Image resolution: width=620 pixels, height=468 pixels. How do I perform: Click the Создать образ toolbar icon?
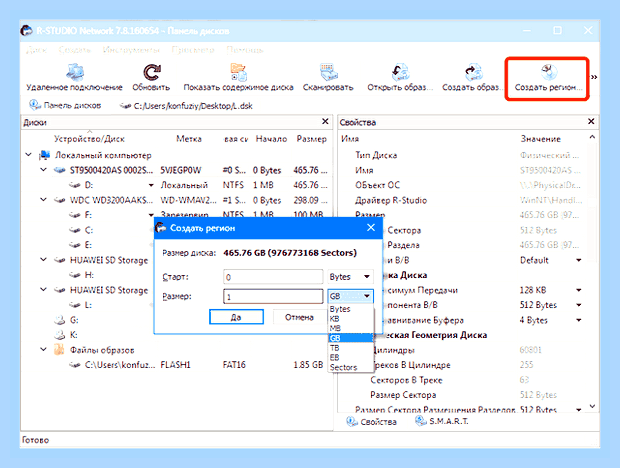[473, 72]
